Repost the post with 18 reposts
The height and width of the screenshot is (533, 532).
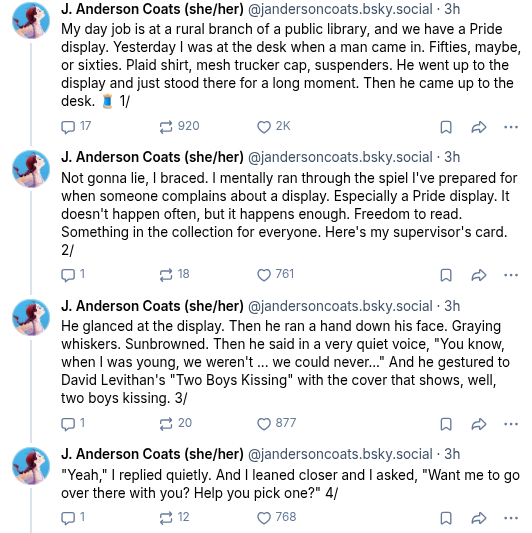point(174,275)
